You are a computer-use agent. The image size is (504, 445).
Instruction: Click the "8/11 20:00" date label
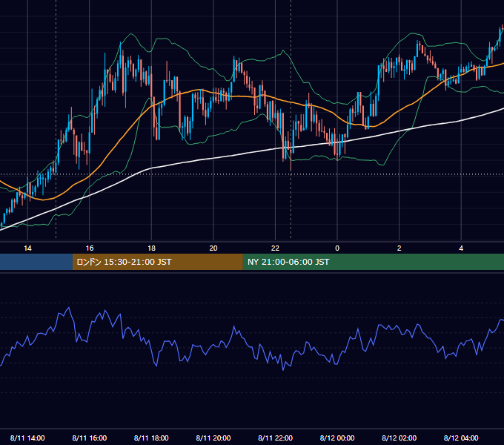pyautogui.click(x=213, y=438)
